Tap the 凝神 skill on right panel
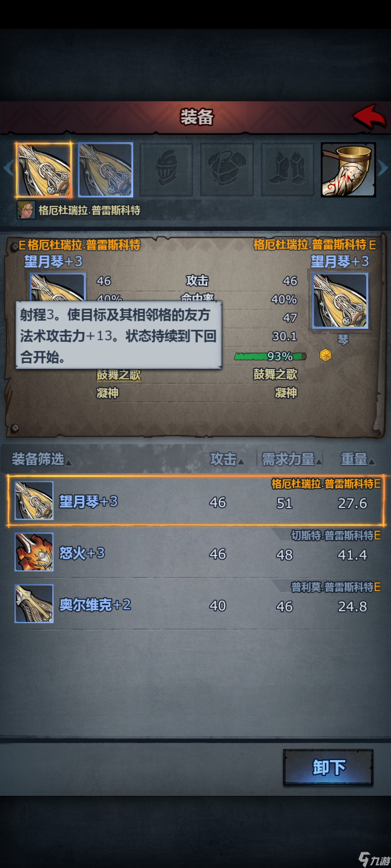 pos(286,393)
